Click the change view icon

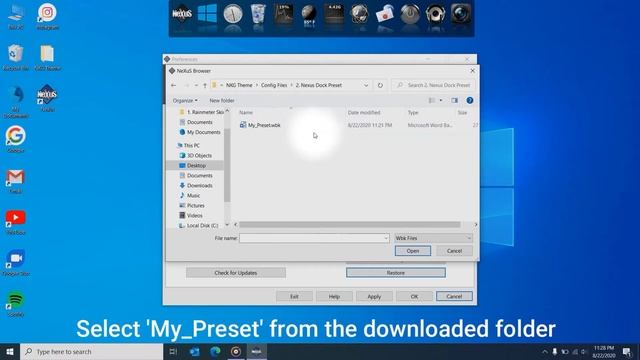point(432,100)
